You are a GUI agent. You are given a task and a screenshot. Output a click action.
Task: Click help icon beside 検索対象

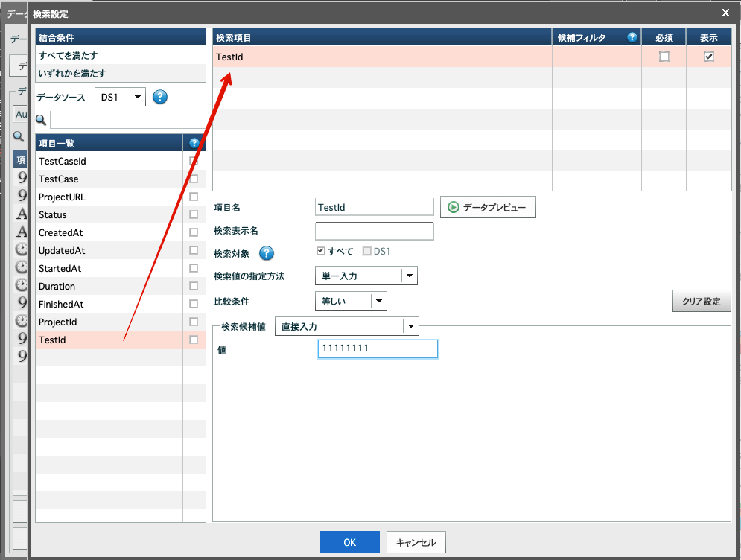267,253
